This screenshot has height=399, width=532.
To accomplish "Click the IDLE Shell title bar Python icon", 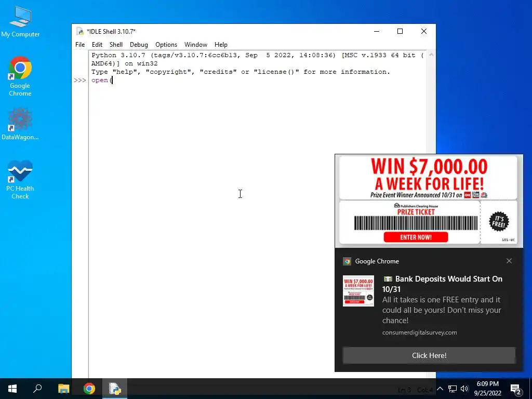I will (x=80, y=32).
